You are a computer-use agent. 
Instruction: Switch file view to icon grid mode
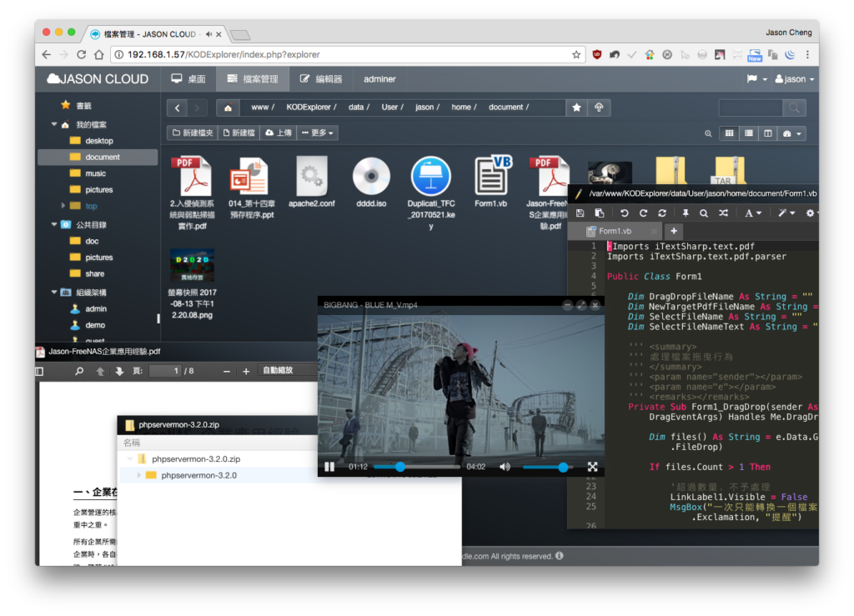729,133
